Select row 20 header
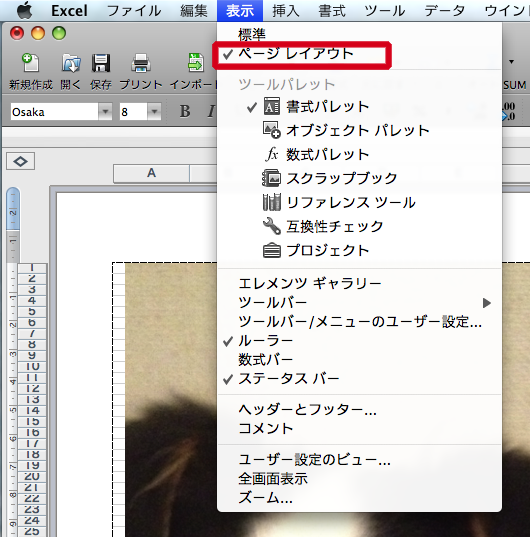 tap(32, 477)
